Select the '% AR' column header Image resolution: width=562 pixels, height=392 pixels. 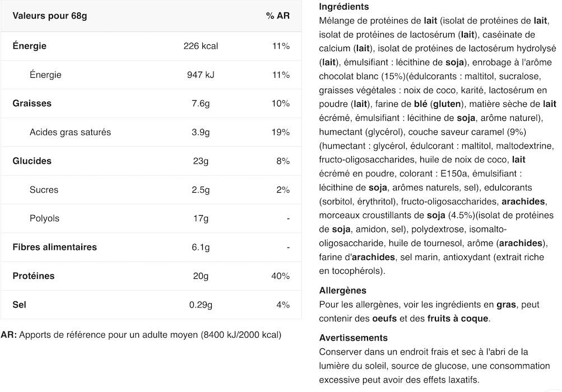278,16
